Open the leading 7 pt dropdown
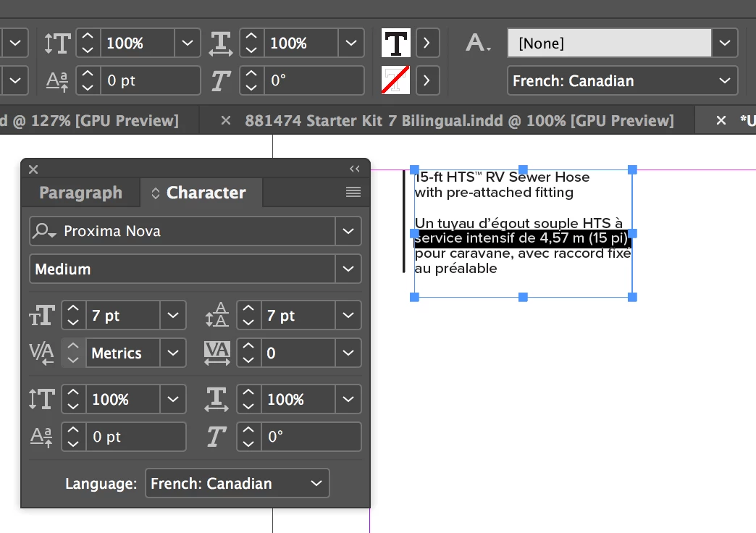The image size is (756, 533). (x=348, y=316)
